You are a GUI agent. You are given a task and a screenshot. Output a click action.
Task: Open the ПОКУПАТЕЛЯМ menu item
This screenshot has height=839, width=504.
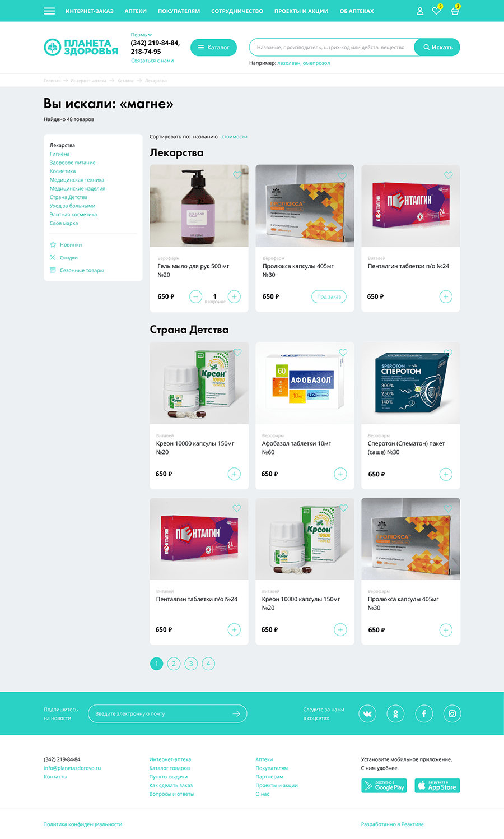[179, 11]
